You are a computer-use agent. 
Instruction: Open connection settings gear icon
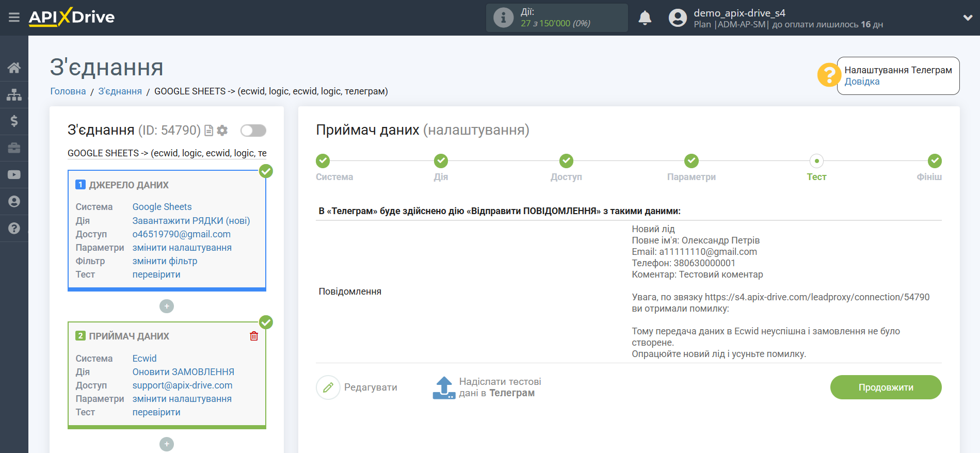pyautogui.click(x=222, y=131)
